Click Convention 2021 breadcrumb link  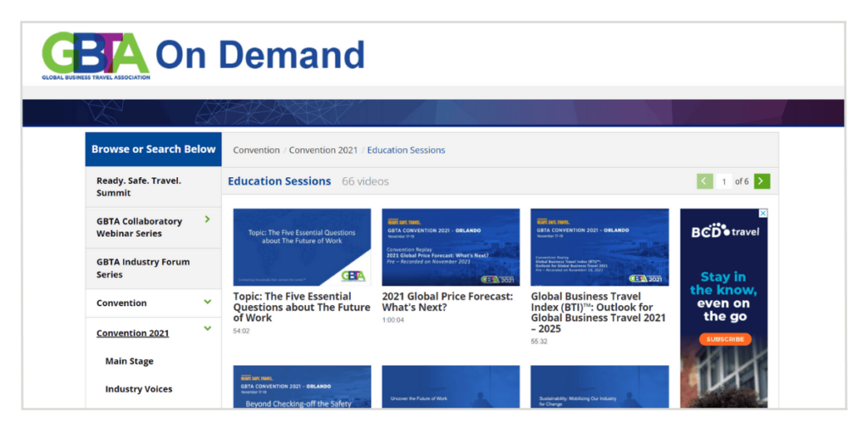(x=323, y=150)
